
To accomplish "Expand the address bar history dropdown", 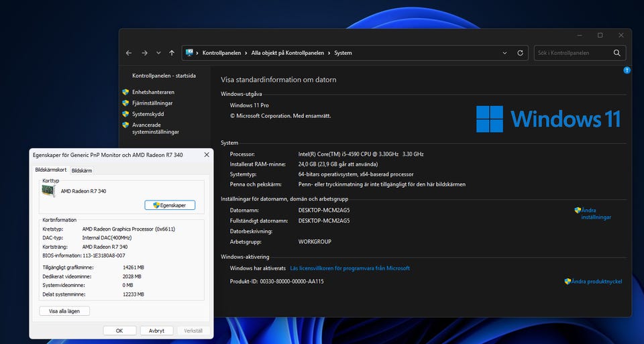I will (x=504, y=53).
